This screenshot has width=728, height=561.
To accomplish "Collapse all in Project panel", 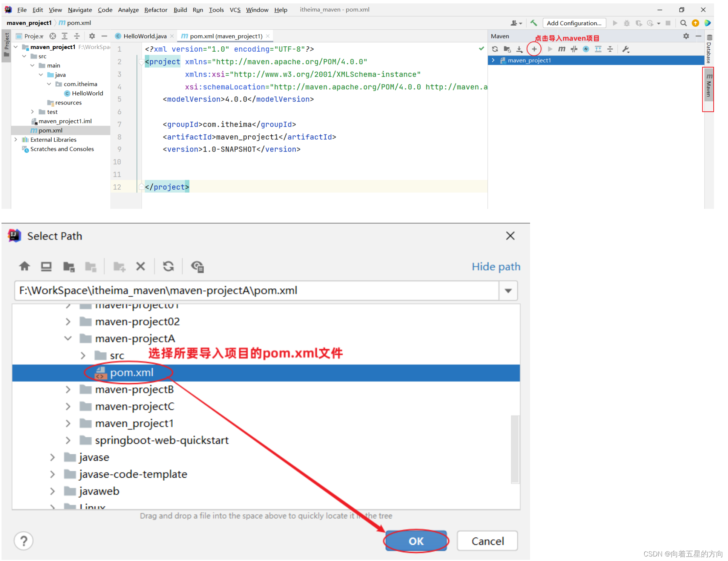I will 77,36.
